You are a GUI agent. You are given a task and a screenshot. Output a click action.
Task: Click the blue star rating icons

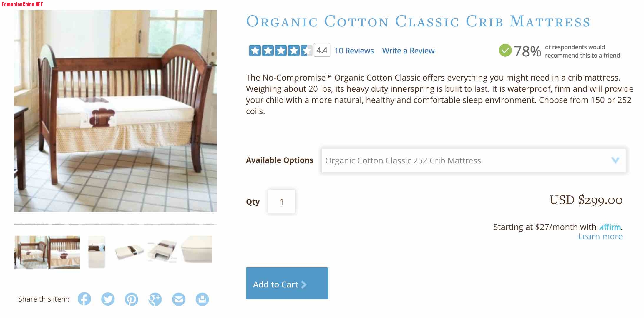[x=280, y=51]
